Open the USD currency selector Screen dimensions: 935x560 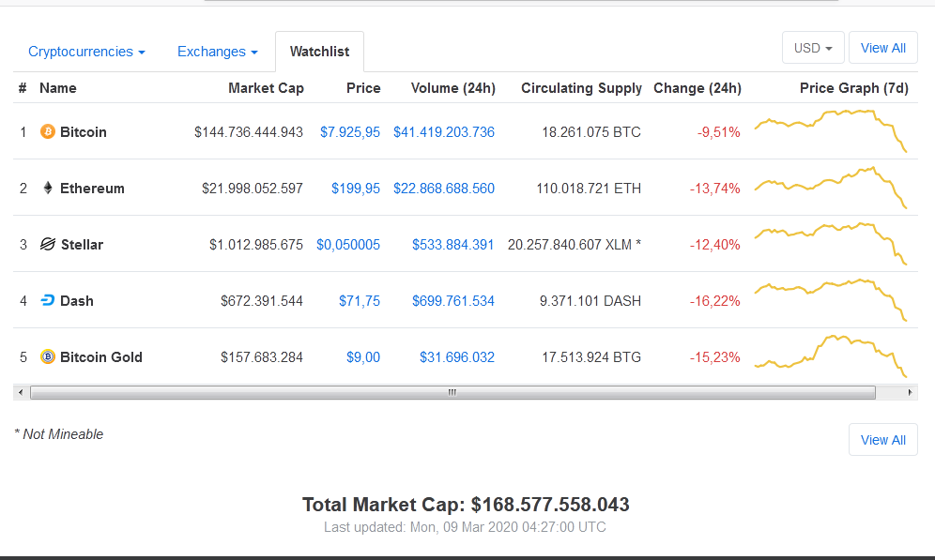[813, 48]
